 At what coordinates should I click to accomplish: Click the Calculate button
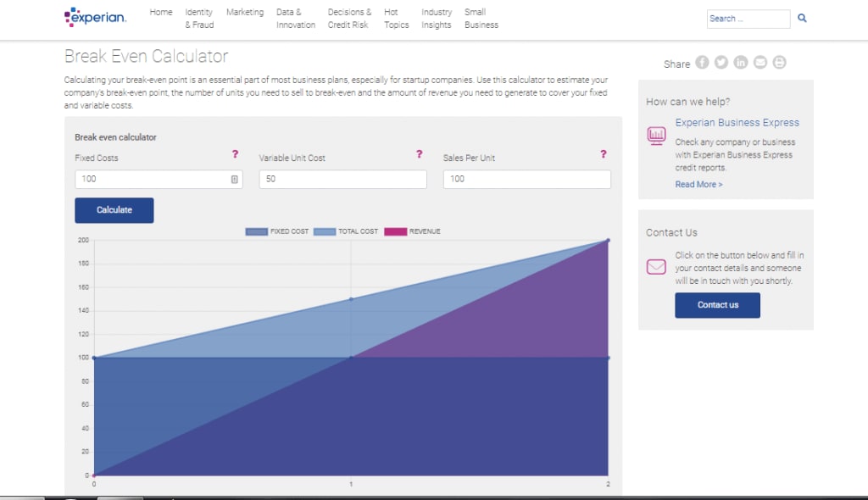point(114,210)
